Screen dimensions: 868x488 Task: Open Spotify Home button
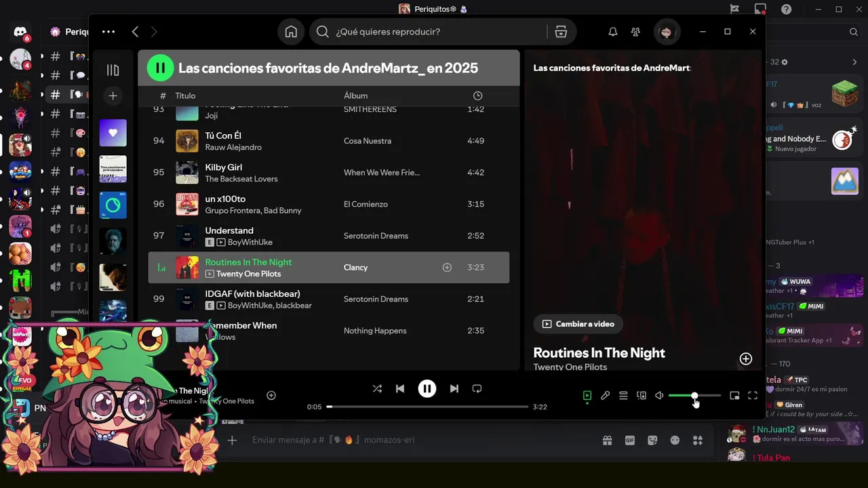pyautogui.click(x=291, y=32)
